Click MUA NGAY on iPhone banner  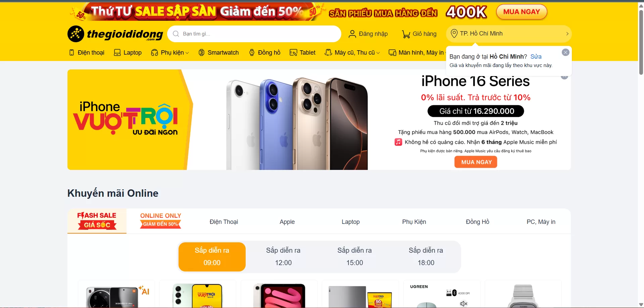coord(476,162)
